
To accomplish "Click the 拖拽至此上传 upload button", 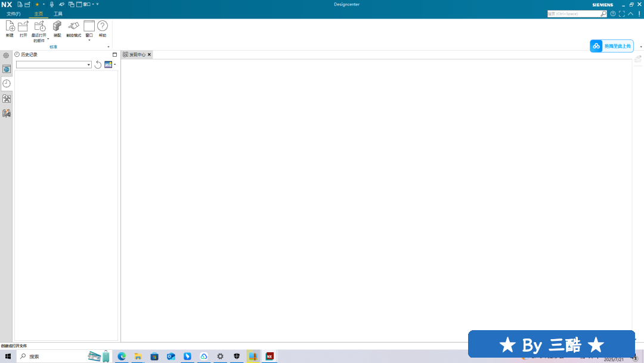I will point(612,46).
